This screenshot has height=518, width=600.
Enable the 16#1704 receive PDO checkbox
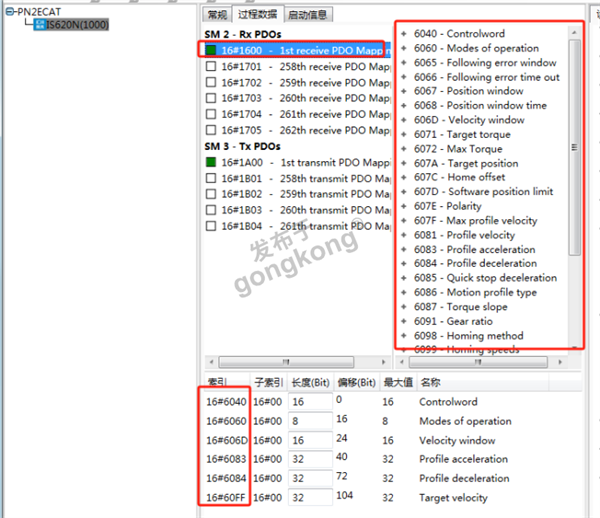point(211,114)
